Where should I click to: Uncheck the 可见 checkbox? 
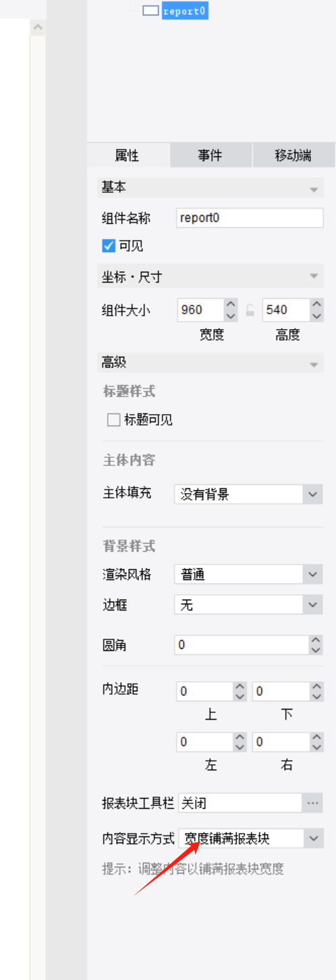[x=109, y=246]
